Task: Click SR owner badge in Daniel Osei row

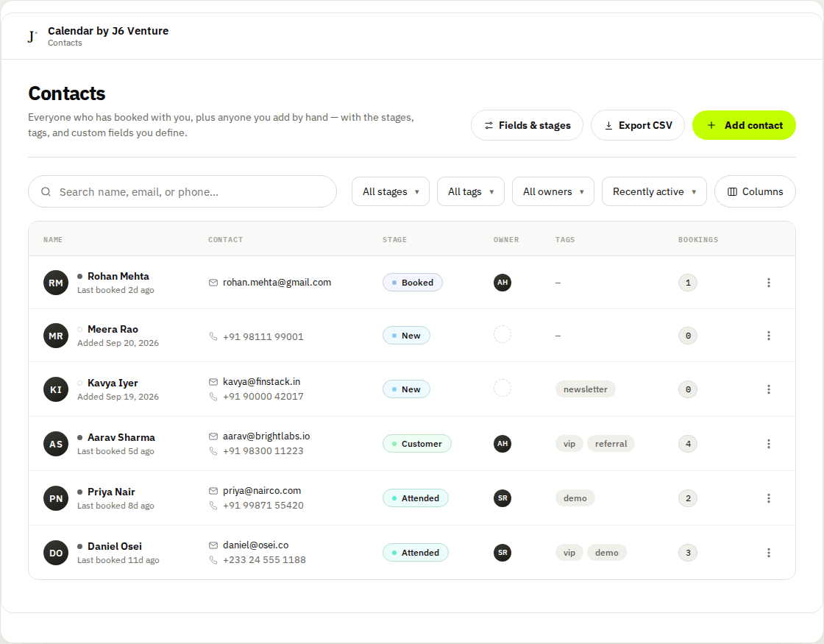Action: point(502,553)
